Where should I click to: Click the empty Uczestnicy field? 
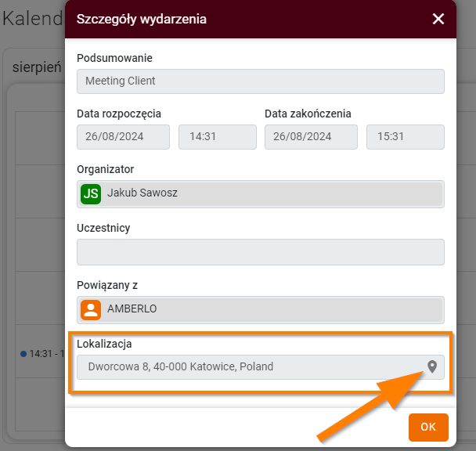pyautogui.click(x=261, y=252)
